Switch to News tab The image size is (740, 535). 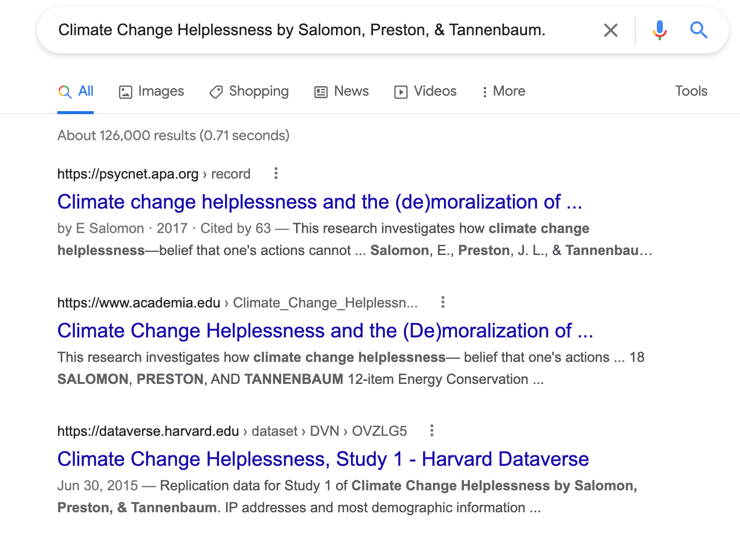[341, 91]
